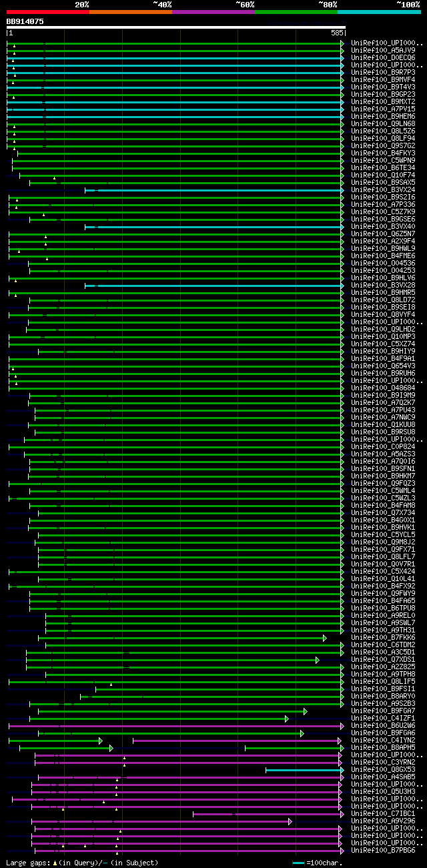Open hit UniRef100_B3VX28
427x868 pixels.
383,285
